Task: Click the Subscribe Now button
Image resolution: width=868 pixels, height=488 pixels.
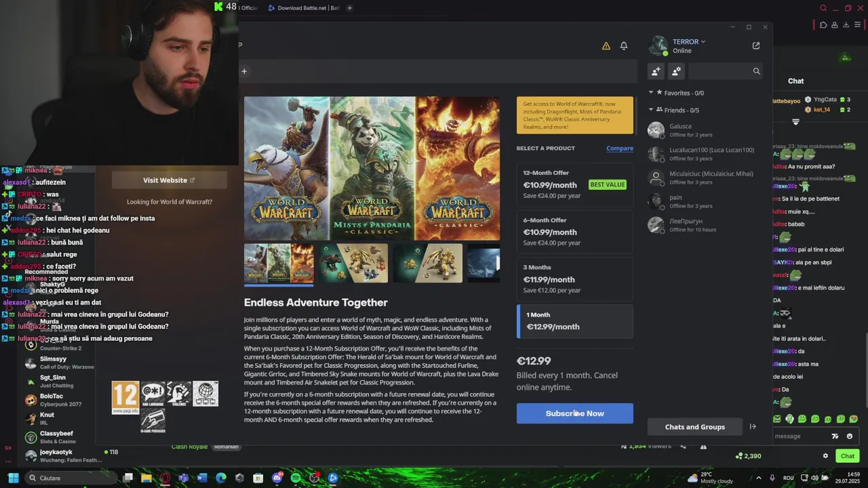Action: 575,413
